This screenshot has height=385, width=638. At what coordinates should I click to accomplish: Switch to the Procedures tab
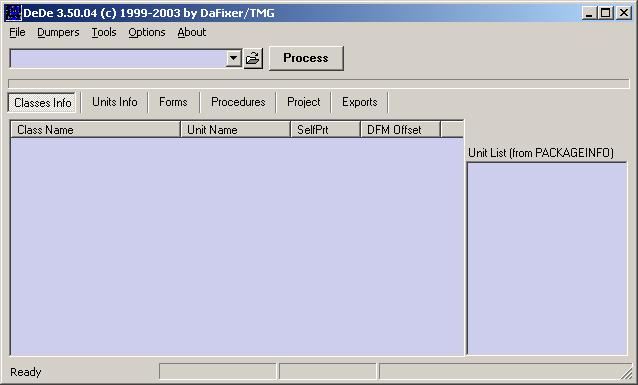click(x=238, y=102)
